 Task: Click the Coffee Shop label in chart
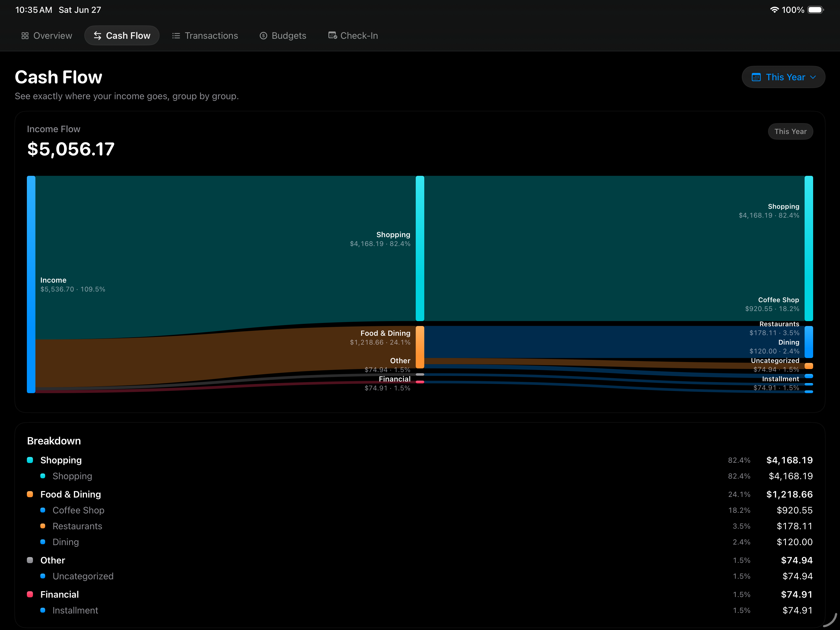778,300
